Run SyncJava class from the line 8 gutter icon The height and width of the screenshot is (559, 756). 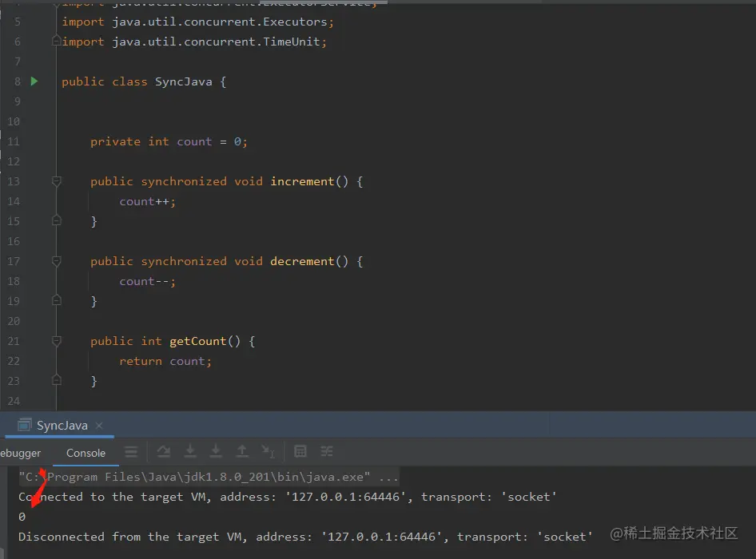[34, 81]
